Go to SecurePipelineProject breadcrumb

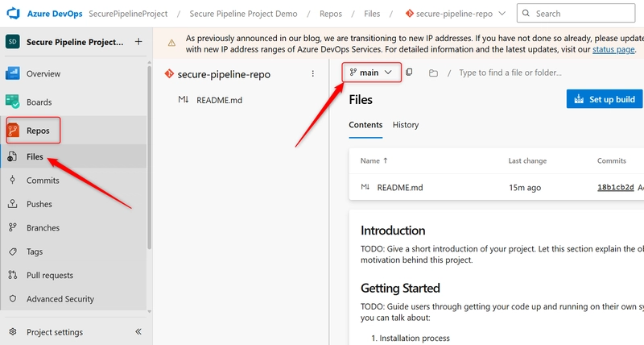(128, 14)
